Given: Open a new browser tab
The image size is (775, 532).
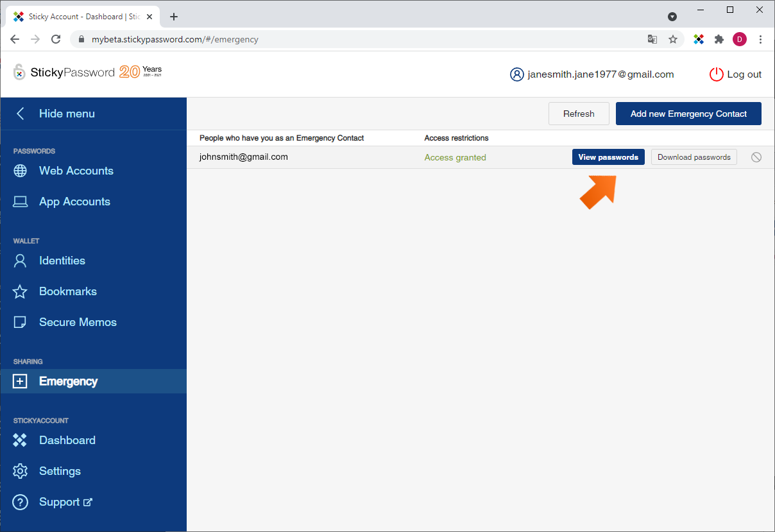Looking at the screenshot, I should click(174, 17).
